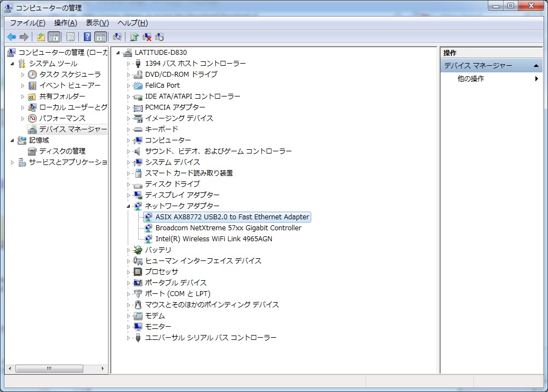Click the left pane horizontal scrollbar right arrow
Viewport: 548px width, 392px height.
click(103, 368)
